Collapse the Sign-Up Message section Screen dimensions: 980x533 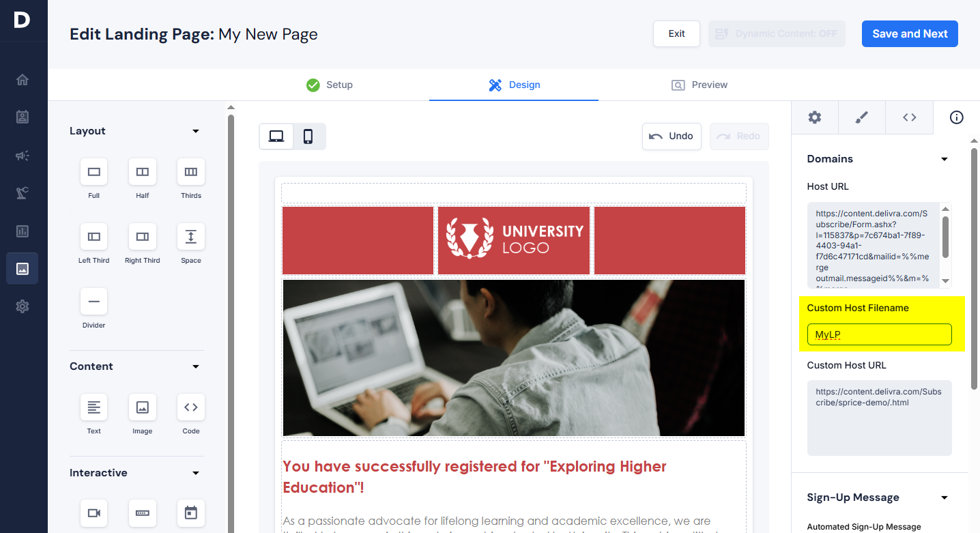[x=945, y=498]
